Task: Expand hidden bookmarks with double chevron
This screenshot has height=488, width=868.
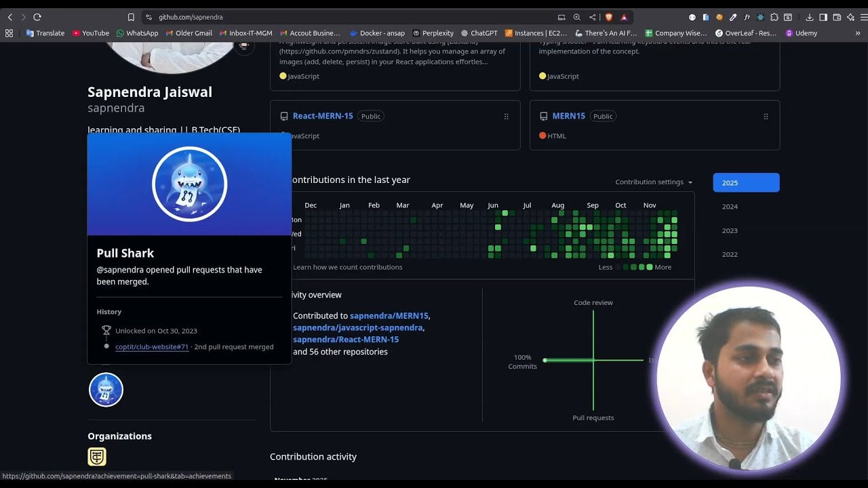Action: pos(857,33)
